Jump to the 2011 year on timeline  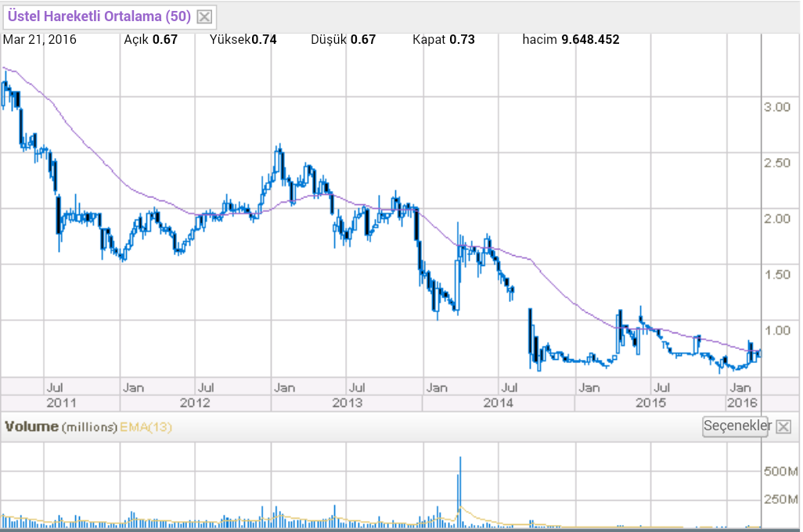61,403
